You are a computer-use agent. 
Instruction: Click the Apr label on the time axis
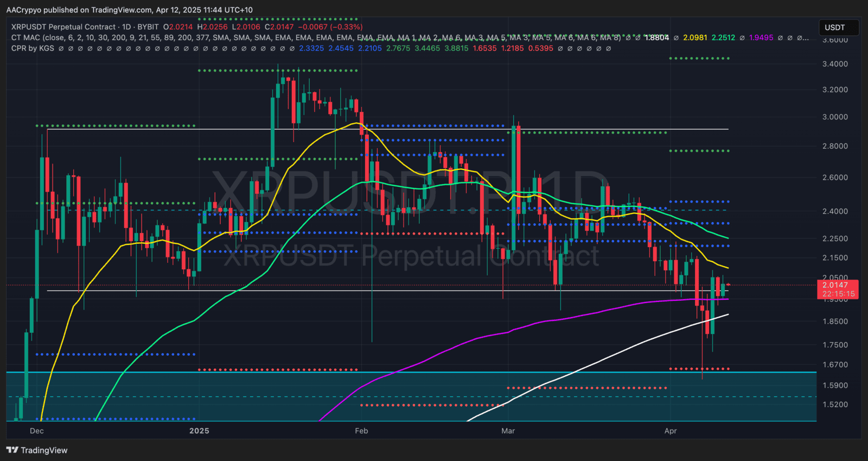[x=671, y=431]
